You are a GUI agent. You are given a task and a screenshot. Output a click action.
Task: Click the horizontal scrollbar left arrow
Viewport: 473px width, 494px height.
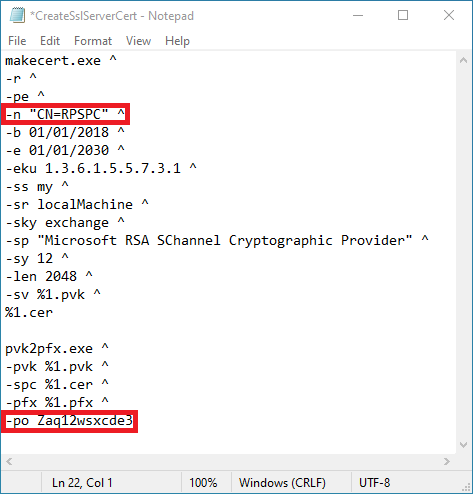9,462
